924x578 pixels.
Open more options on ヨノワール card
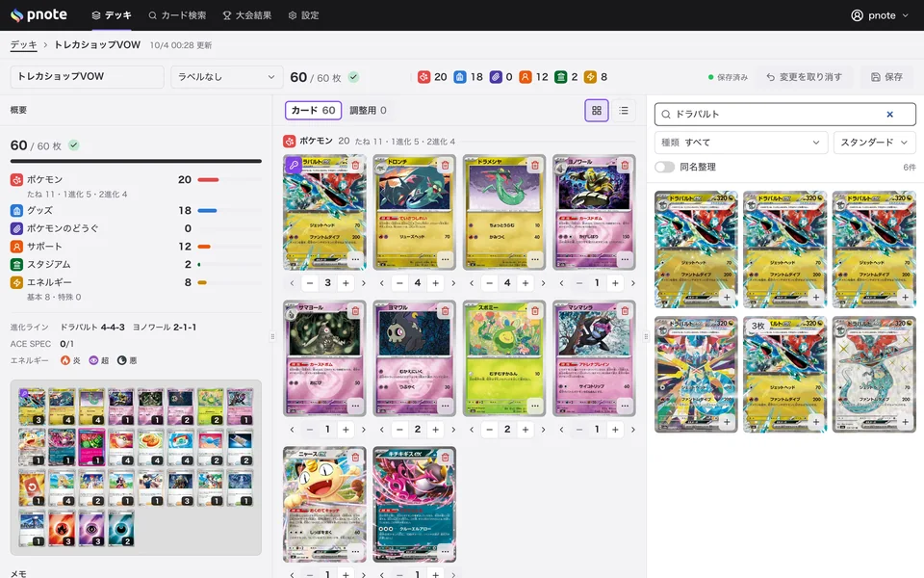(625, 259)
